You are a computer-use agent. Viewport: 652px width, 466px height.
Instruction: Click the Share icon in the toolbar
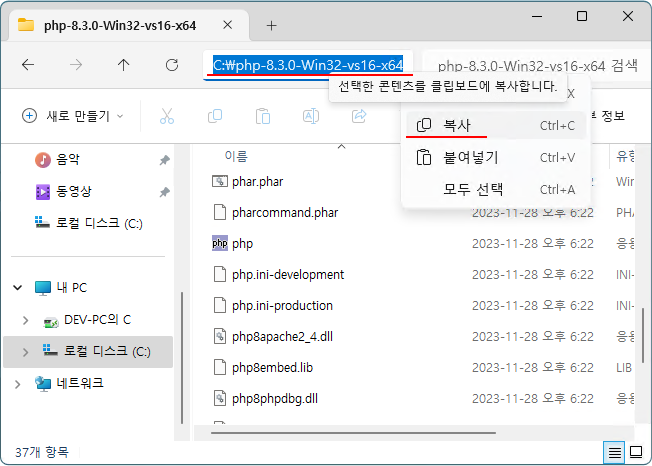pos(359,116)
